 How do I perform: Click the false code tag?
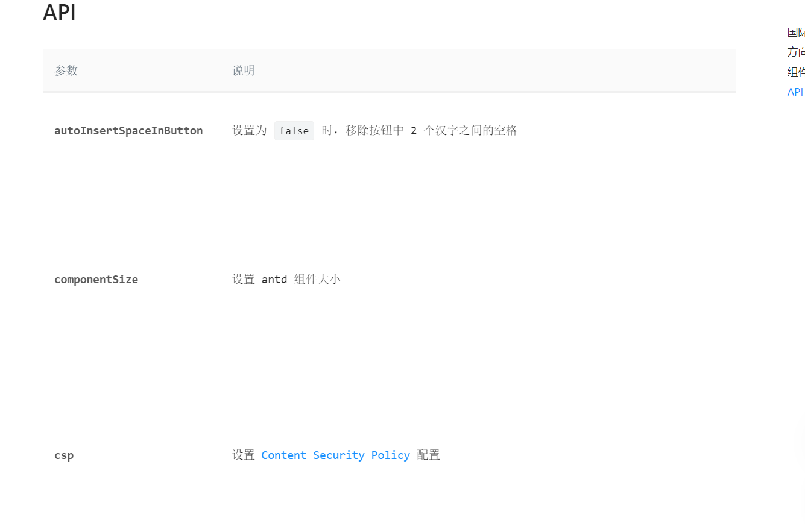coord(294,131)
